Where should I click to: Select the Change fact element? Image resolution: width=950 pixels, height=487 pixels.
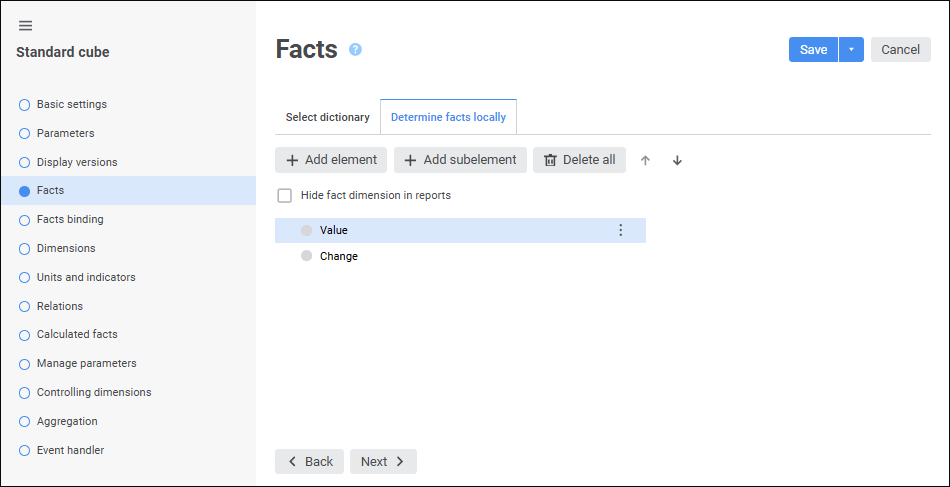pos(339,256)
